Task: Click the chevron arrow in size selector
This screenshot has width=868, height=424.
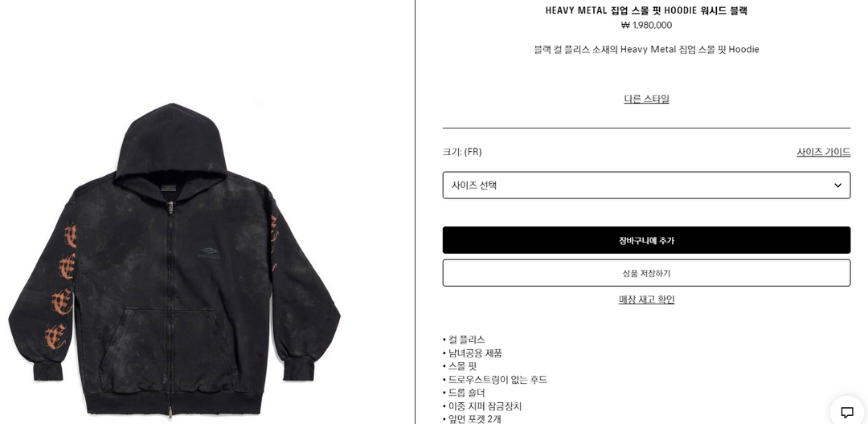Action: pyautogui.click(x=837, y=185)
